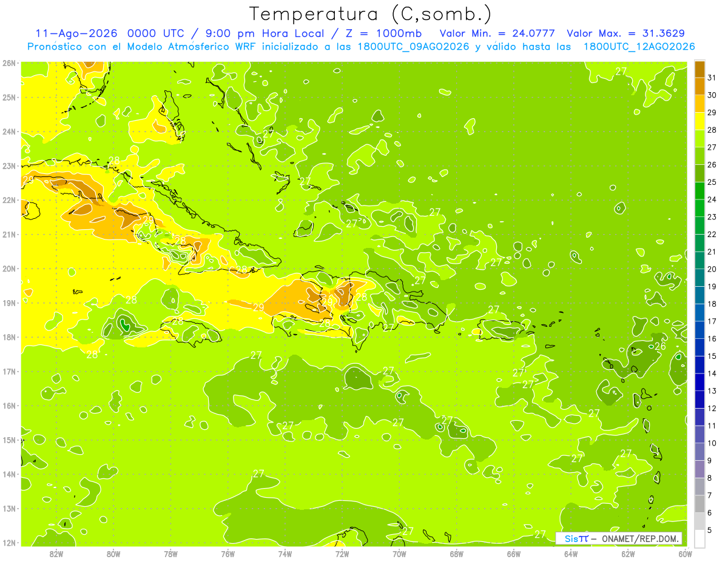Screen dimensions: 728x562
Task: Click the initialization time '1800UTC_09AGO2026'
Action: coord(412,47)
